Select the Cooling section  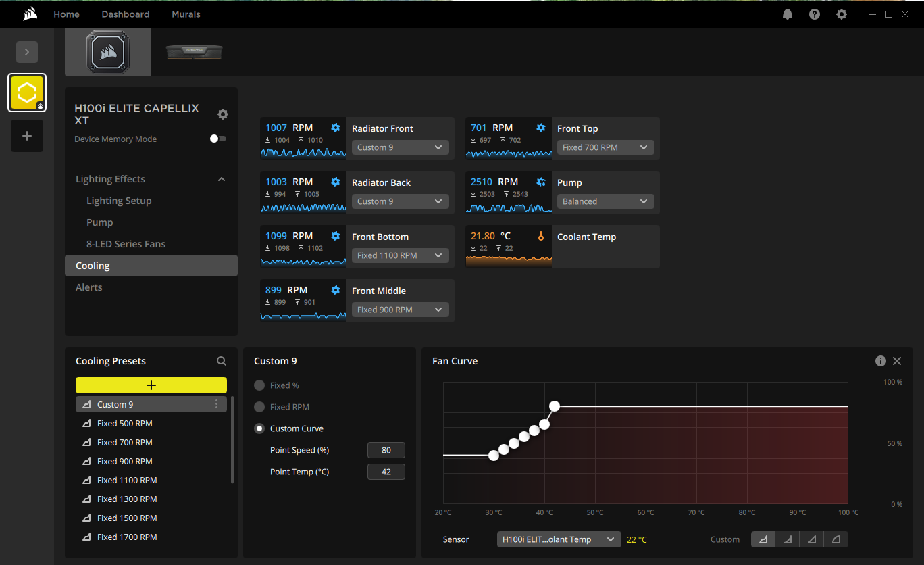point(151,266)
